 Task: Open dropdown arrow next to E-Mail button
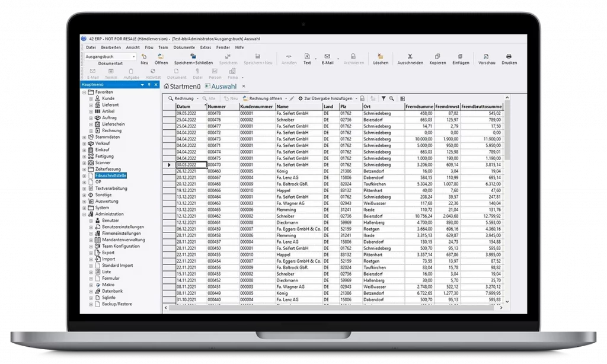click(x=338, y=59)
